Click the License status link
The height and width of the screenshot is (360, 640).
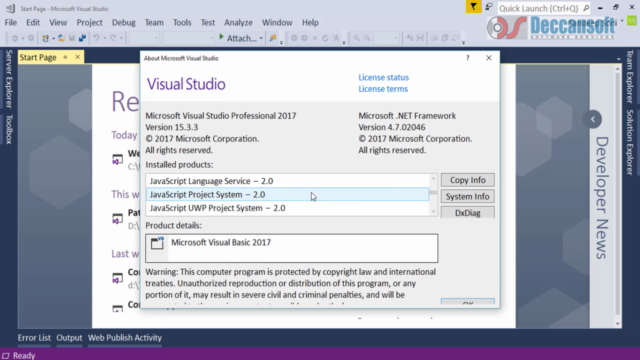[383, 78]
